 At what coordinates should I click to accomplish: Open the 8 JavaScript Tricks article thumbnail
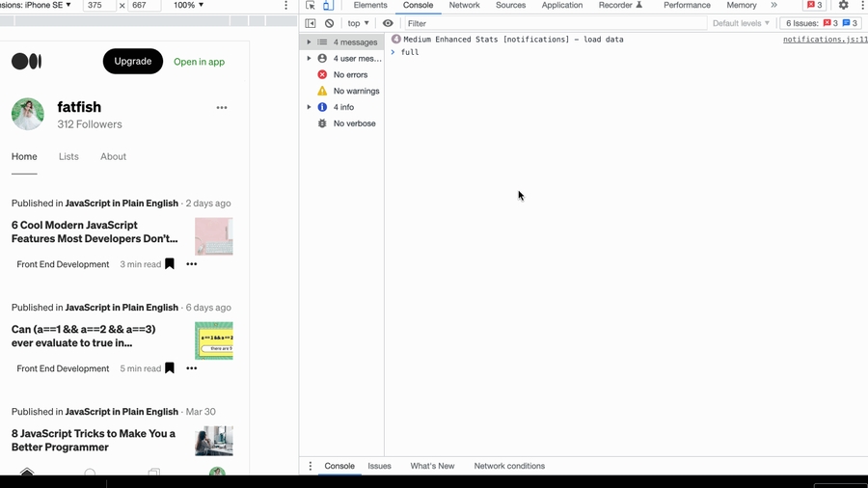213,441
